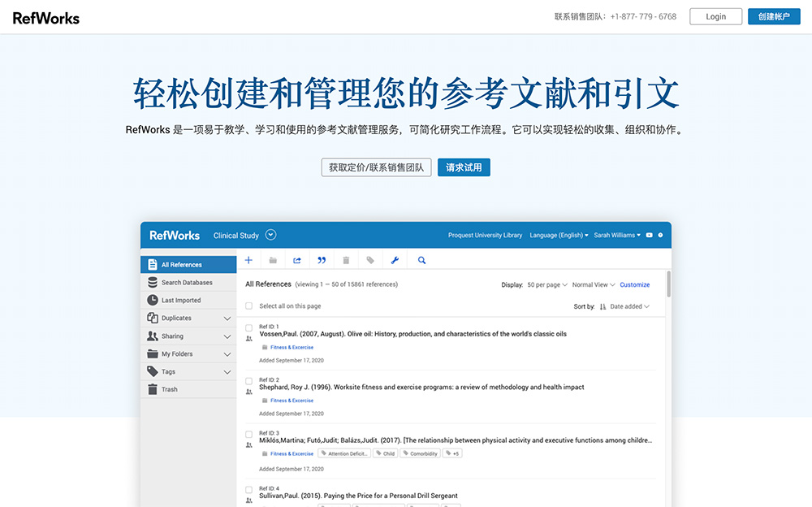Image resolution: width=812 pixels, height=507 pixels.
Task: Check the Ref ID 2 Shephard checkbox
Action: (x=248, y=381)
